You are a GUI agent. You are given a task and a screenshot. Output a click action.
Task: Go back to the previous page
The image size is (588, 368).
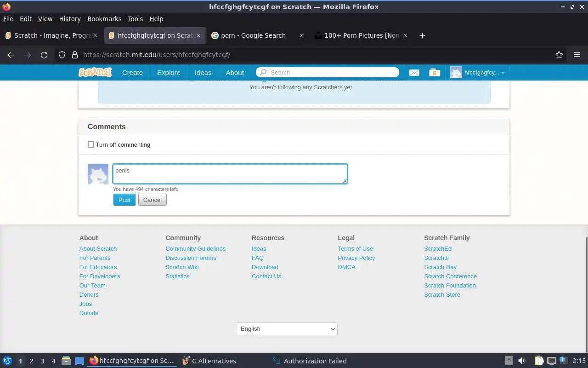point(11,55)
